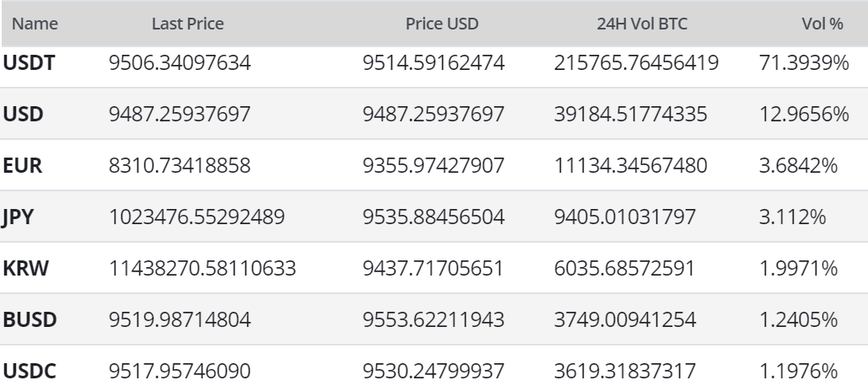Click BUSD volume share 1.2405%

(798, 319)
